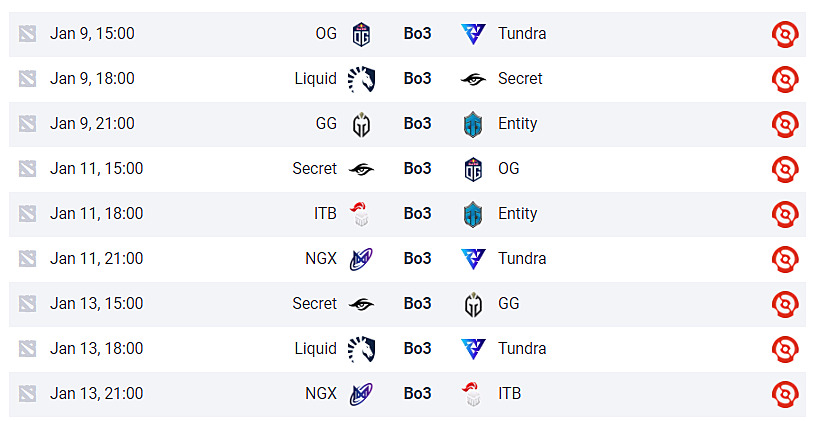822x421 pixels.
Task: Click Dota 2 game icon in Jan 13 18:00 row
Action: click(x=27, y=349)
